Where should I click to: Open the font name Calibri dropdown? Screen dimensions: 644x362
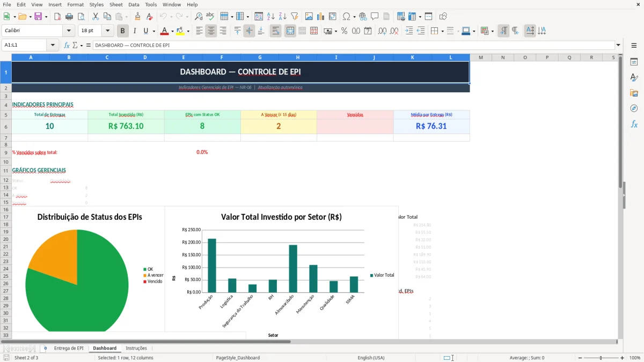68,31
